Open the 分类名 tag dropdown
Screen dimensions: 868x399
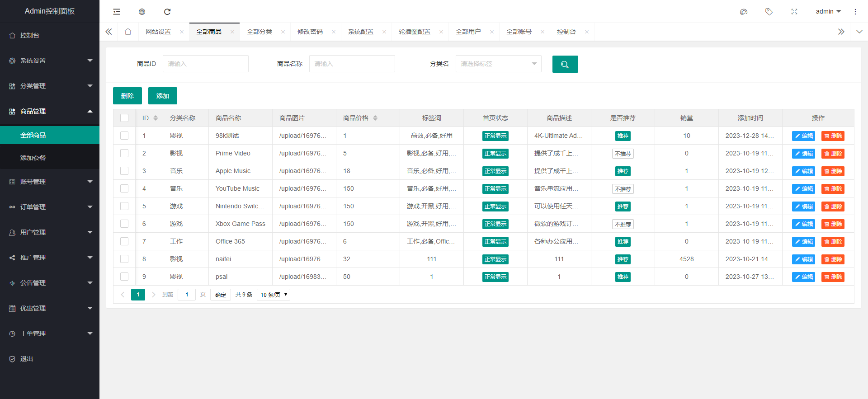(x=498, y=64)
